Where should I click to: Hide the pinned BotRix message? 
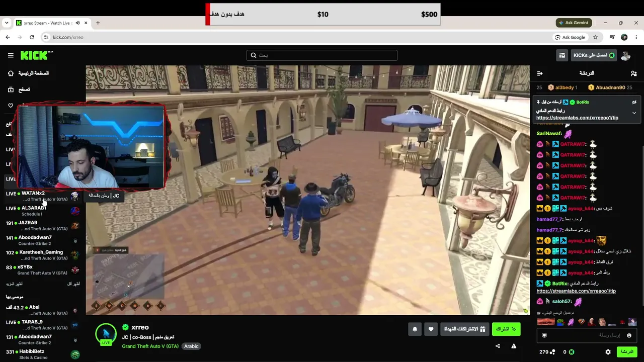click(x=634, y=102)
